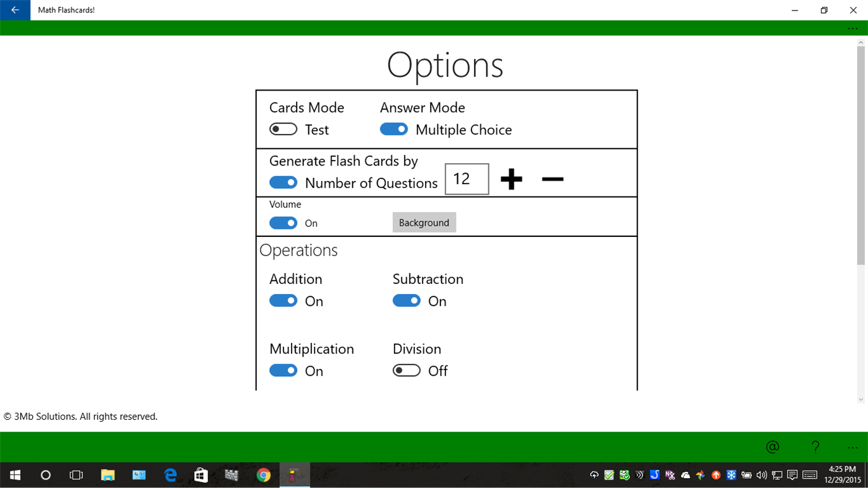Click the back arrow to exit Options
The width and height of the screenshot is (868, 488).
click(x=14, y=10)
